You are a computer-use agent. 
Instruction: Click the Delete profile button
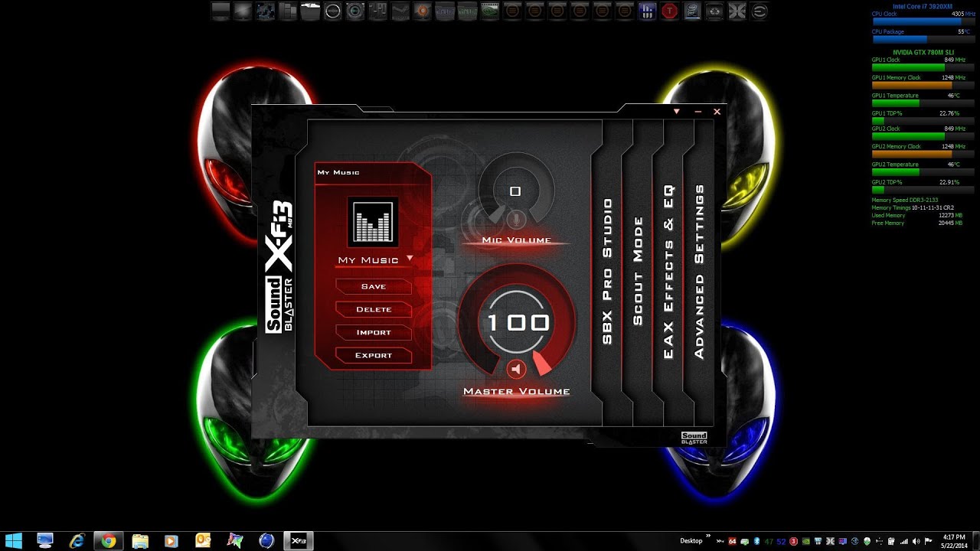click(x=374, y=309)
